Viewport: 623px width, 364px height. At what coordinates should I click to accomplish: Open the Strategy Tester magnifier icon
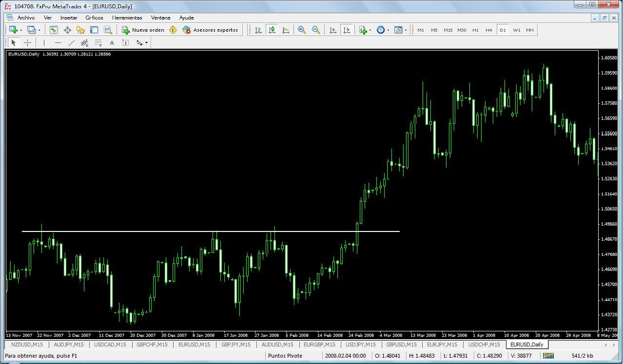108,30
